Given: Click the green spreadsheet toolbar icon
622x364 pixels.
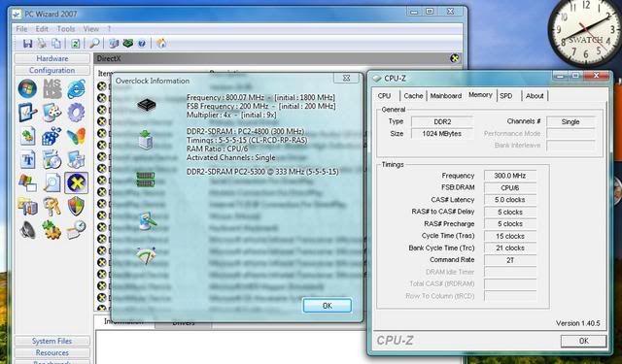Looking at the screenshot, I should click(76, 43).
